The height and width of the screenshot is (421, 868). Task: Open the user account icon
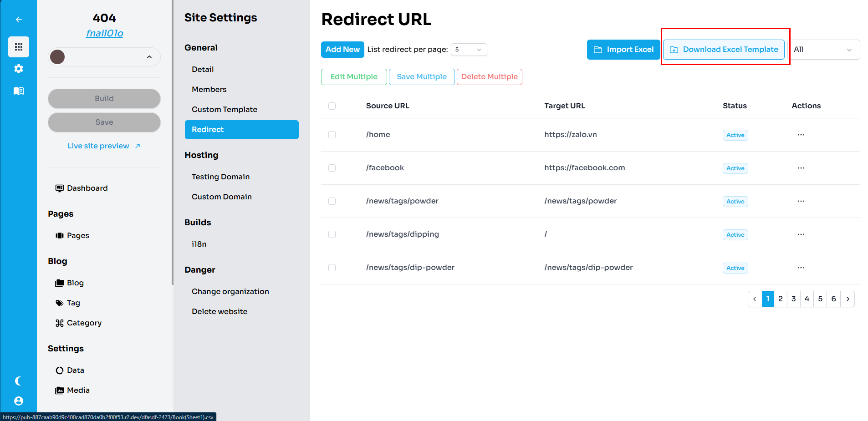[19, 401]
